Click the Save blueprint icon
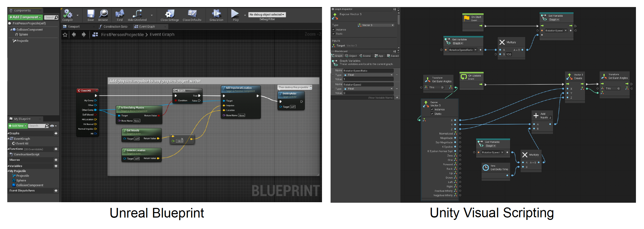This screenshot has height=229, width=644. click(x=91, y=14)
